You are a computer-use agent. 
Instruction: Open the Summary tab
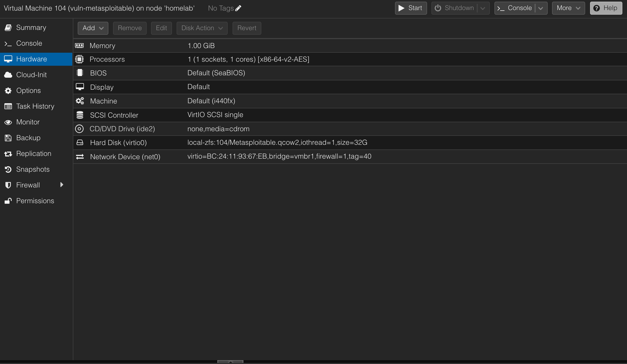[36, 28]
